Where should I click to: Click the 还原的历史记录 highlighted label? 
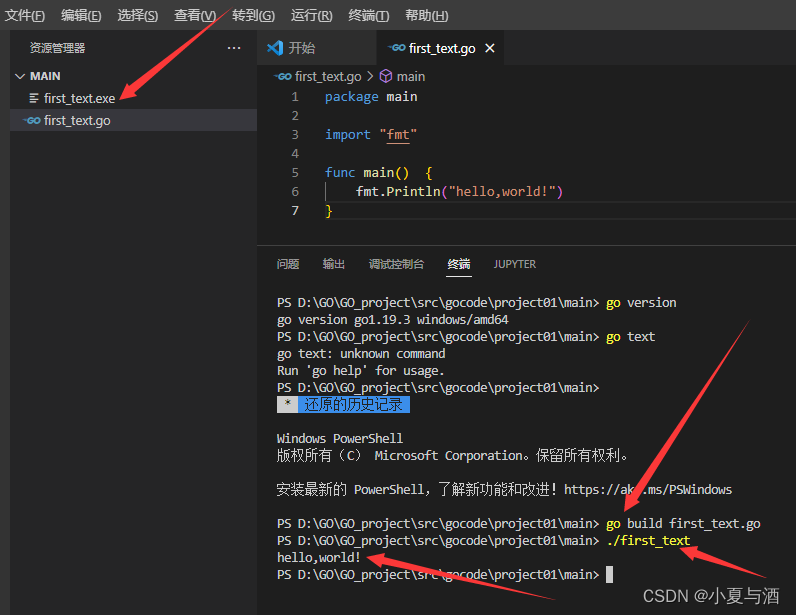click(353, 405)
